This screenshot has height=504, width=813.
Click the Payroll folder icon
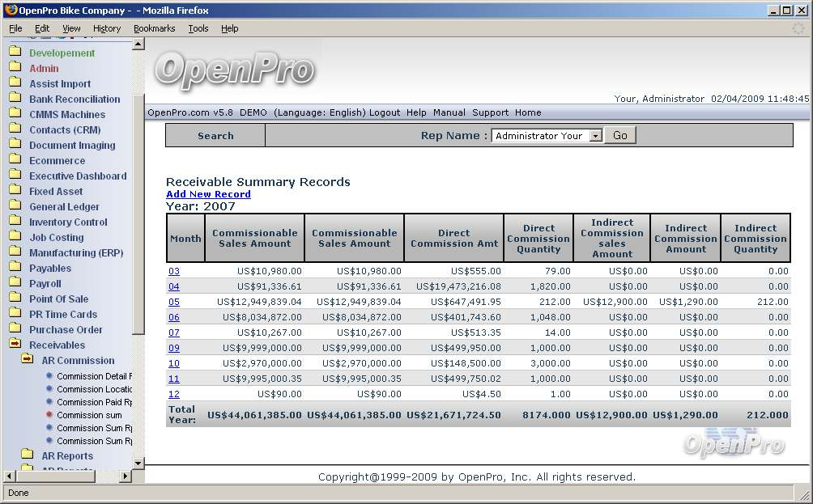click(x=15, y=283)
